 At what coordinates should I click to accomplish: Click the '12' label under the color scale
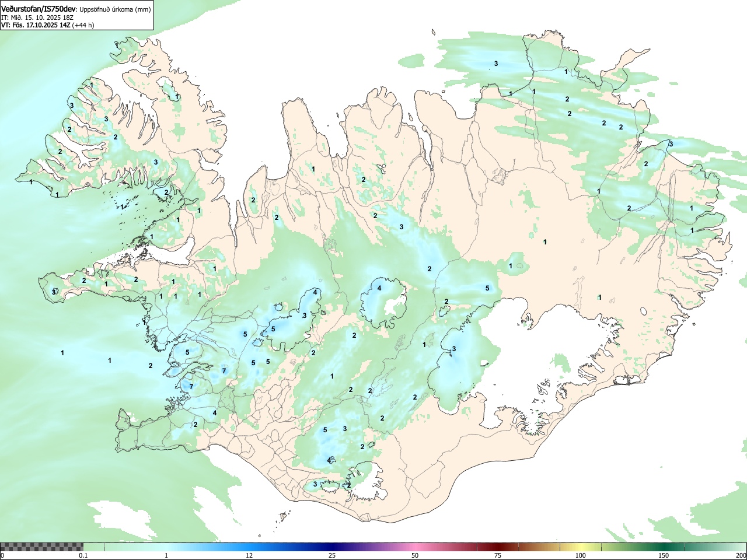pos(249,555)
